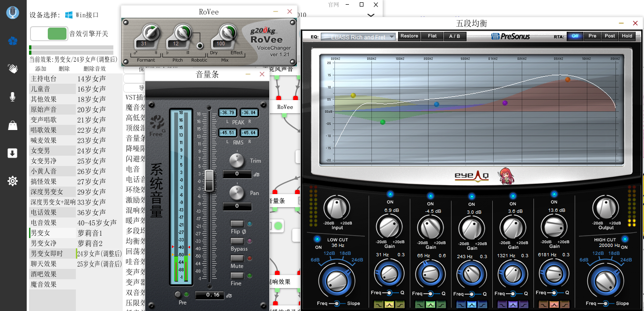Set RTA mode to Pre
This screenshot has width=644, height=311.
[592, 36]
